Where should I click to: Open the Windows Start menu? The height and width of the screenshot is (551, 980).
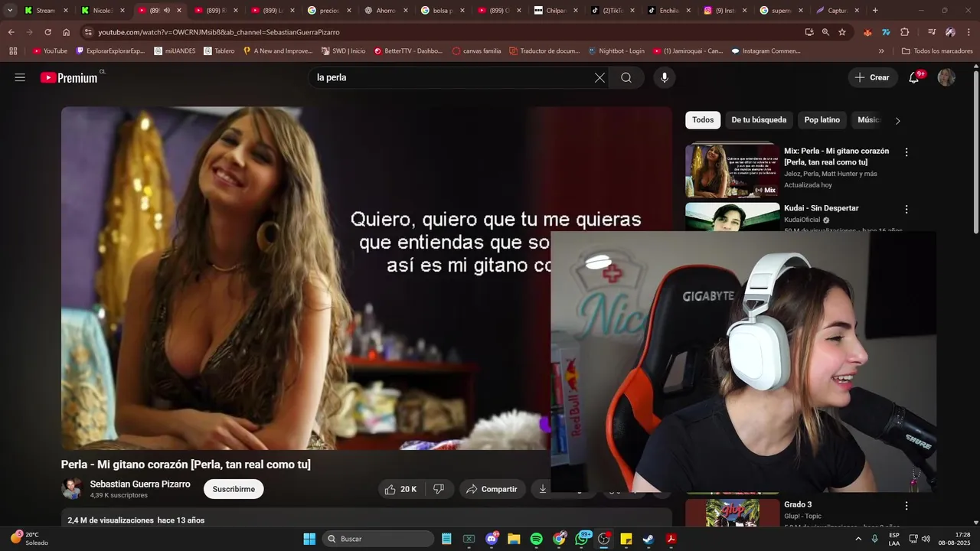(309, 539)
